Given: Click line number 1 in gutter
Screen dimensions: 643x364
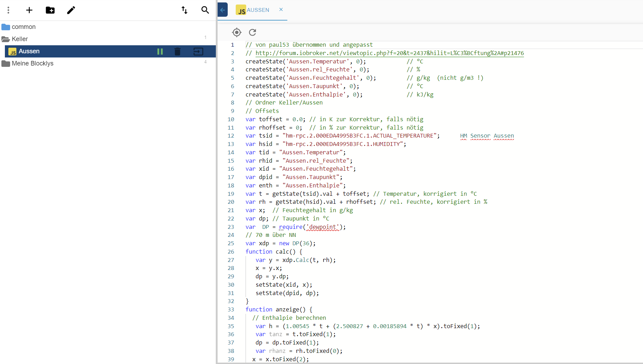Looking at the screenshot, I should coord(232,45).
